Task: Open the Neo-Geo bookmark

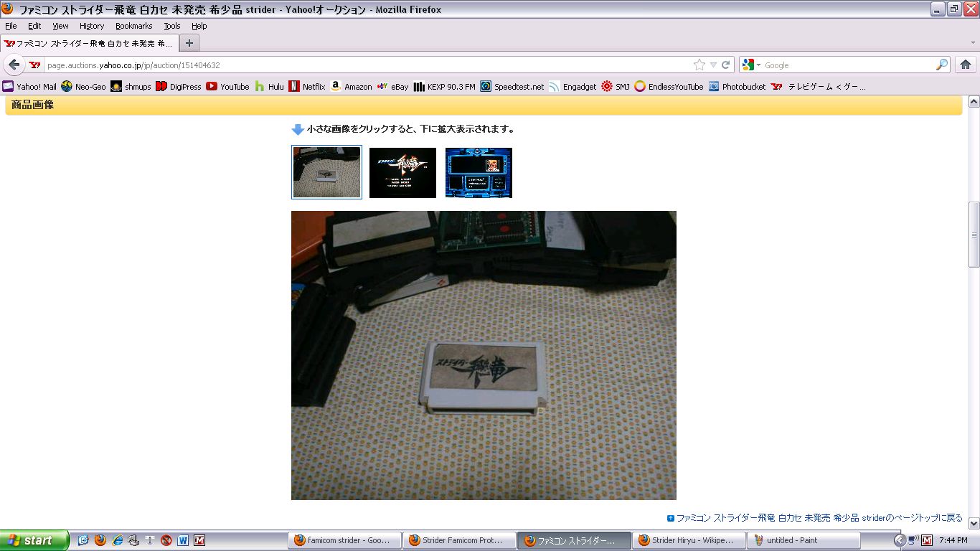Action: click(x=83, y=87)
